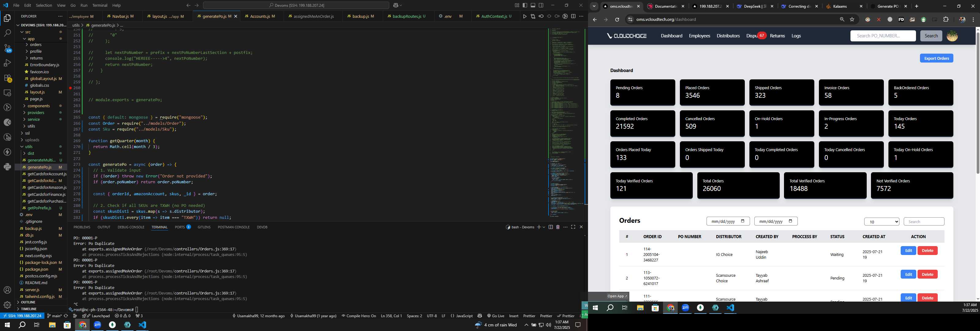The width and height of the screenshot is (980, 331).
Task: Focus the Orders table Search box
Action: tap(924, 222)
